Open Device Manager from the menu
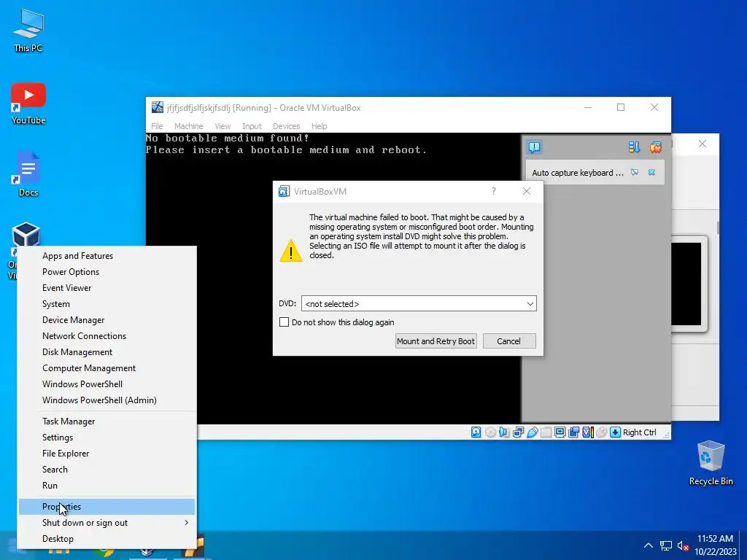The image size is (747, 560). tap(107, 320)
